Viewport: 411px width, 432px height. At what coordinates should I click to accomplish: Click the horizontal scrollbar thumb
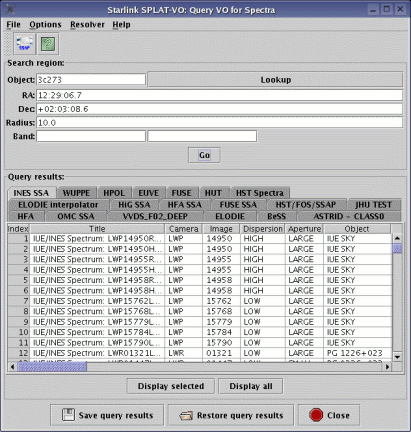point(52,367)
